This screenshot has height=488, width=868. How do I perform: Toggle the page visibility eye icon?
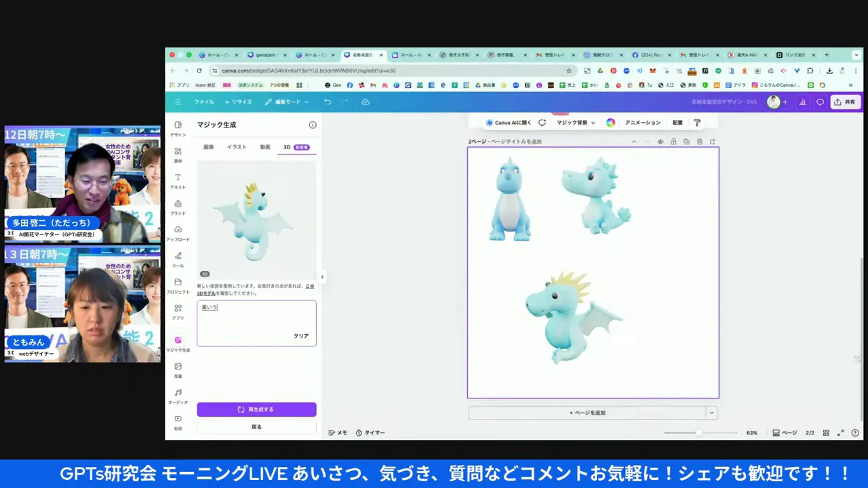click(x=660, y=142)
